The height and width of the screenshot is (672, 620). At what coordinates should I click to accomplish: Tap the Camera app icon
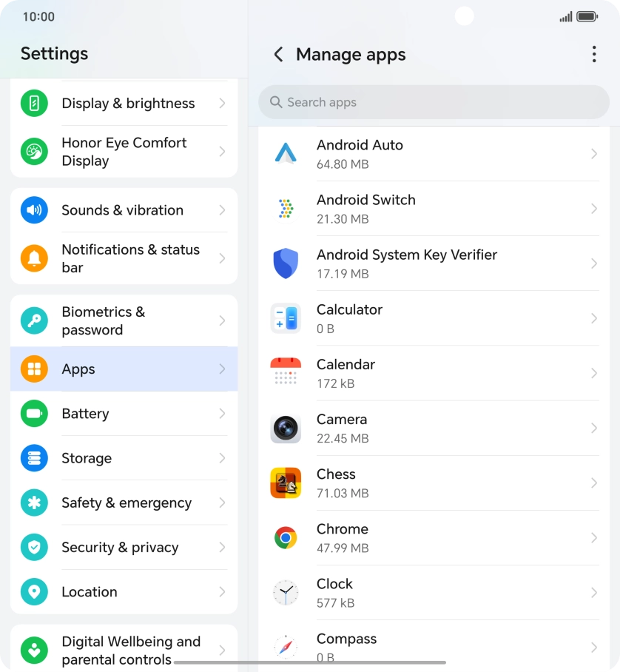pyautogui.click(x=286, y=428)
